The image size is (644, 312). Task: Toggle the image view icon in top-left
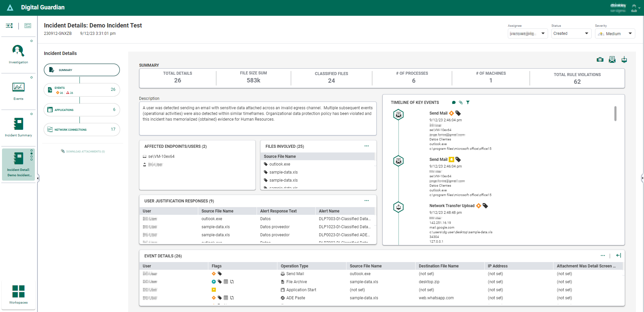(x=28, y=26)
